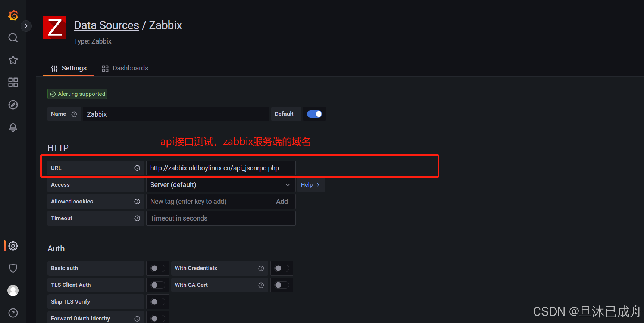Image resolution: width=644 pixels, height=323 pixels.
Task: Show info tooltip for Timeout
Action: [137, 218]
